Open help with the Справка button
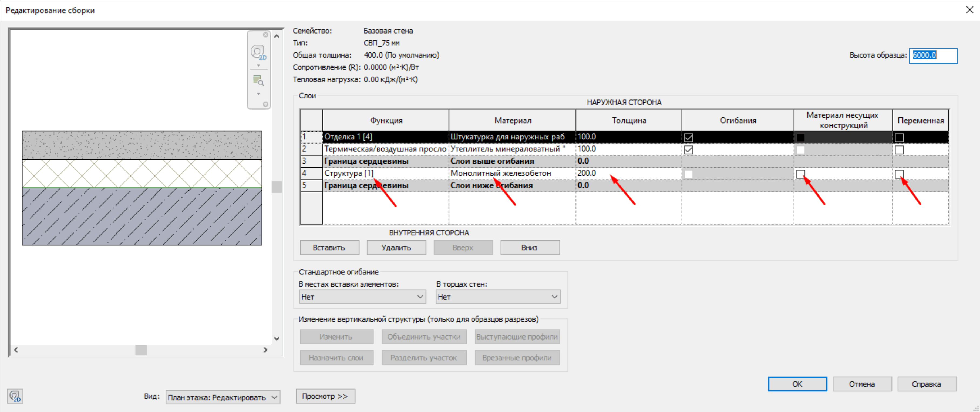The image size is (980, 412). pos(927,384)
